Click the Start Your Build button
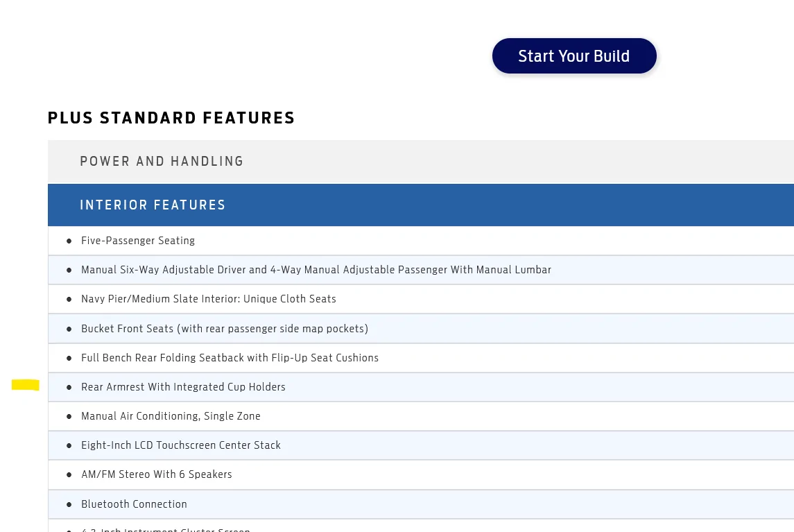 click(574, 55)
